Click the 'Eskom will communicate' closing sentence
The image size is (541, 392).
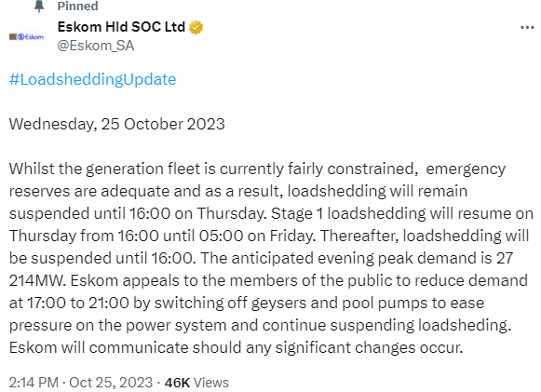[x=236, y=347]
